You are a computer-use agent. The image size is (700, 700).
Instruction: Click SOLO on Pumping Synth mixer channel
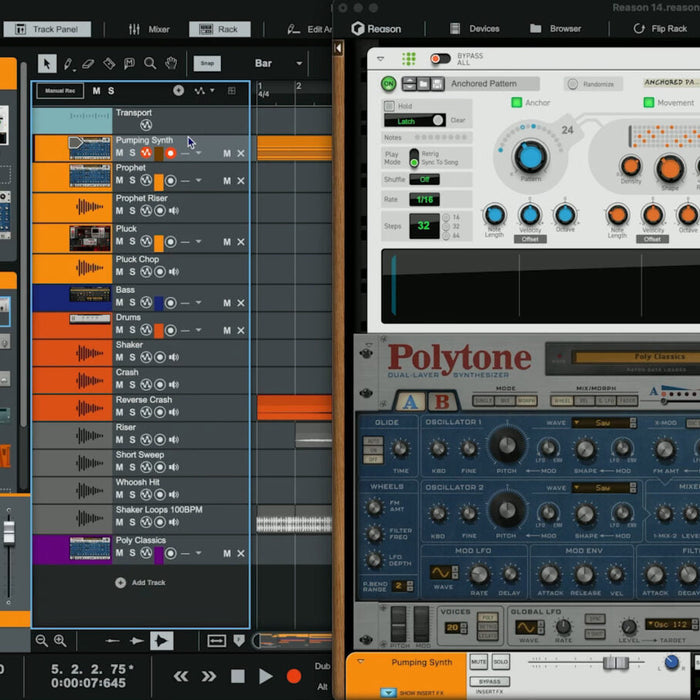[500, 662]
